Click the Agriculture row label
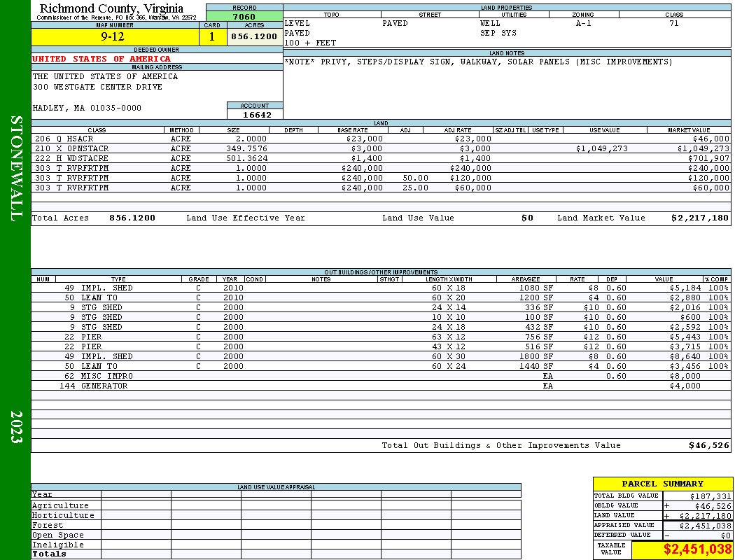This screenshot has width=735, height=560. coord(60,505)
